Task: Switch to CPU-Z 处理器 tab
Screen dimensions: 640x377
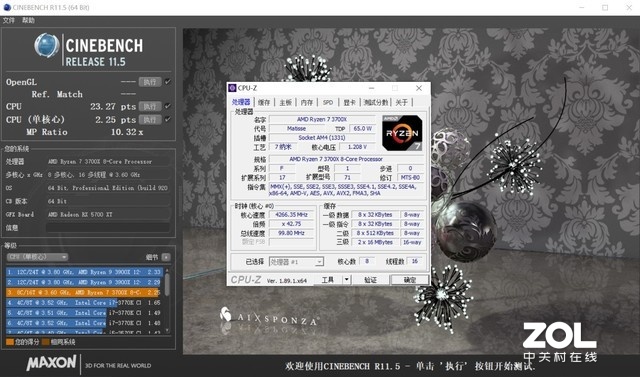Action: (x=241, y=102)
